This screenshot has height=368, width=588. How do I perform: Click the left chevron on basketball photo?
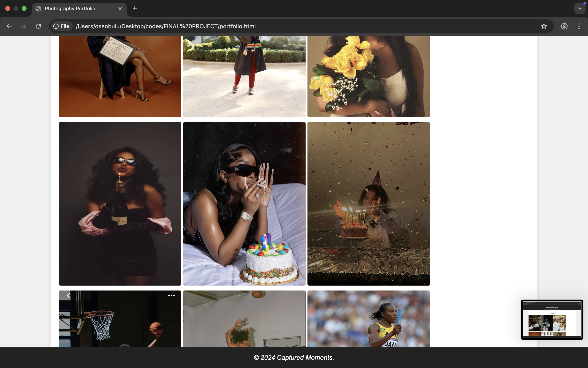pyautogui.click(x=68, y=295)
